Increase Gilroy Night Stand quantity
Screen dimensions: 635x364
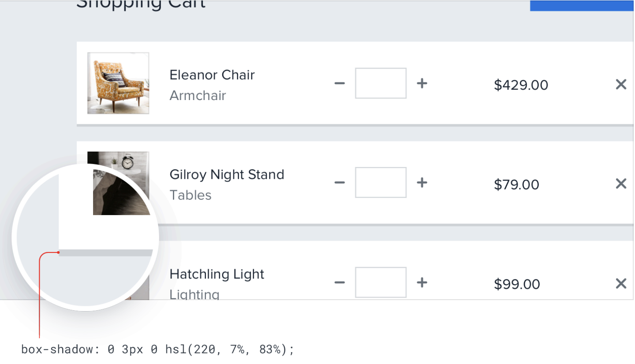point(422,183)
